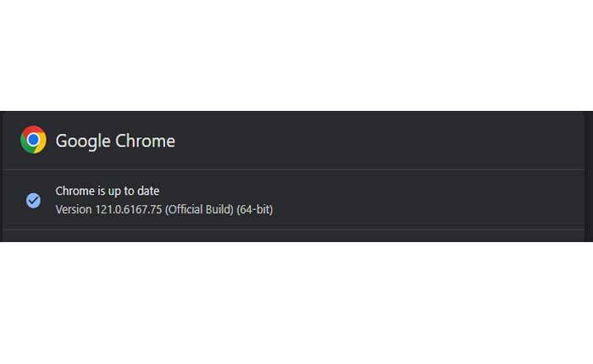This screenshot has width=593, height=364.
Task: Click the Google Chrome logo icon
Action: coord(34,140)
